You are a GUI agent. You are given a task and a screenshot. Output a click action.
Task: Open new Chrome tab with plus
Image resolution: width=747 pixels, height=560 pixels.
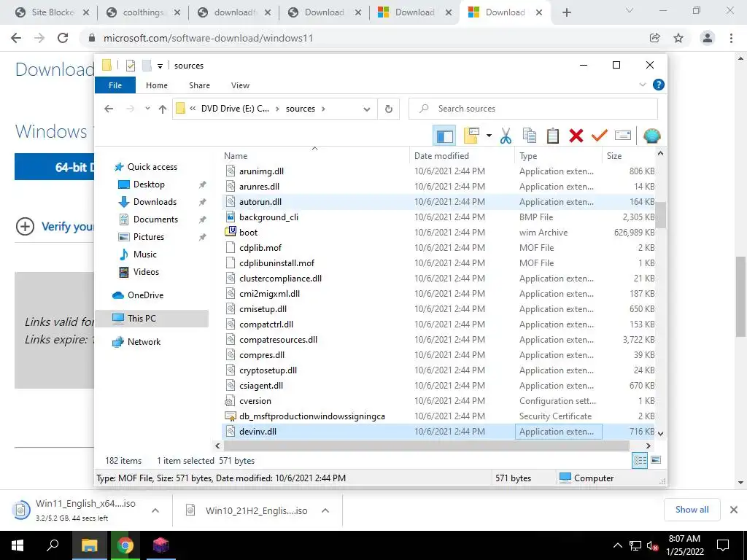tap(566, 12)
